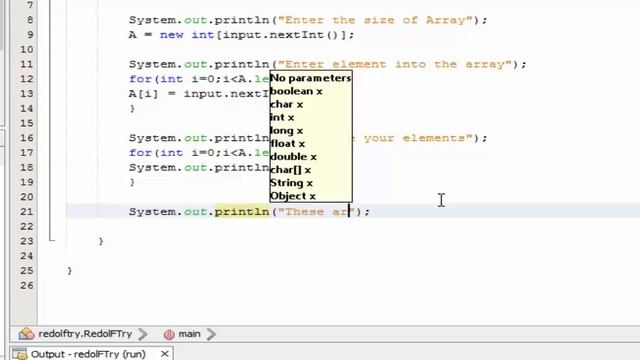The width and height of the screenshot is (640, 360).
Task: Click the "These ar" string on line 21
Action: point(317,211)
